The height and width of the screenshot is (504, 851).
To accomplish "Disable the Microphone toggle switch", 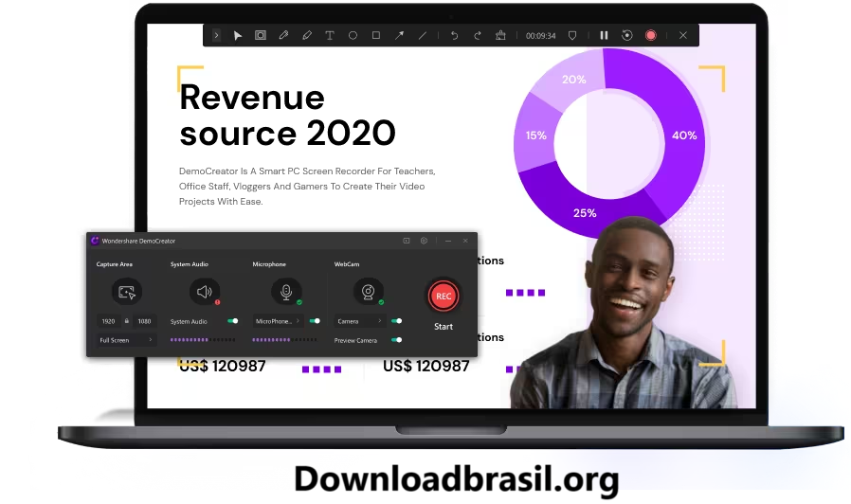I will (x=315, y=321).
